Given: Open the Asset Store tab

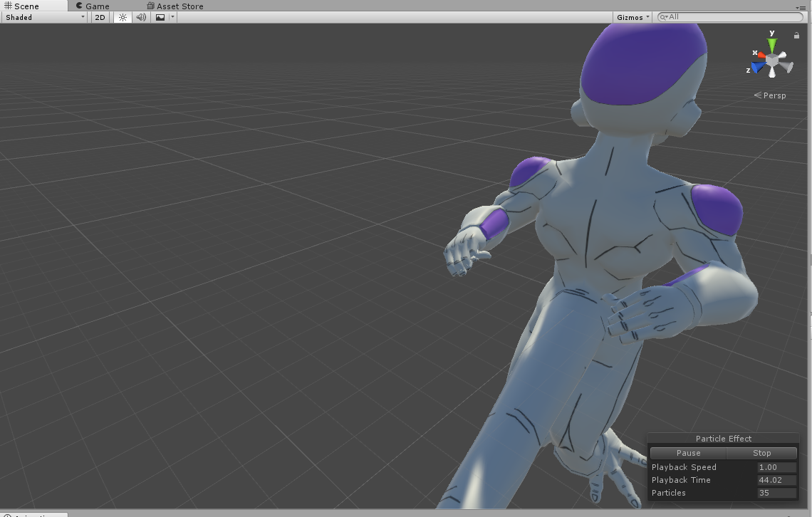Looking at the screenshot, I should [x=175, y=6].
